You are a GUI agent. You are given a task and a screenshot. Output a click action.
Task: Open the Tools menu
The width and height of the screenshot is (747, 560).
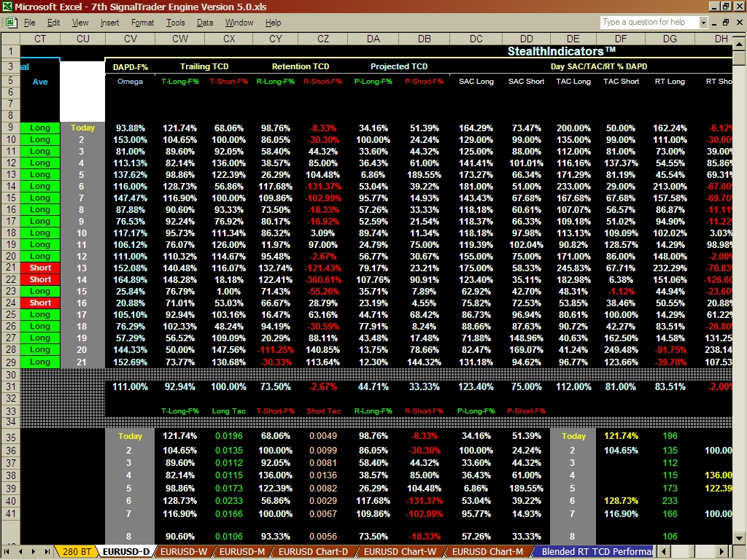pyautogui.click(x=175, y=23)
